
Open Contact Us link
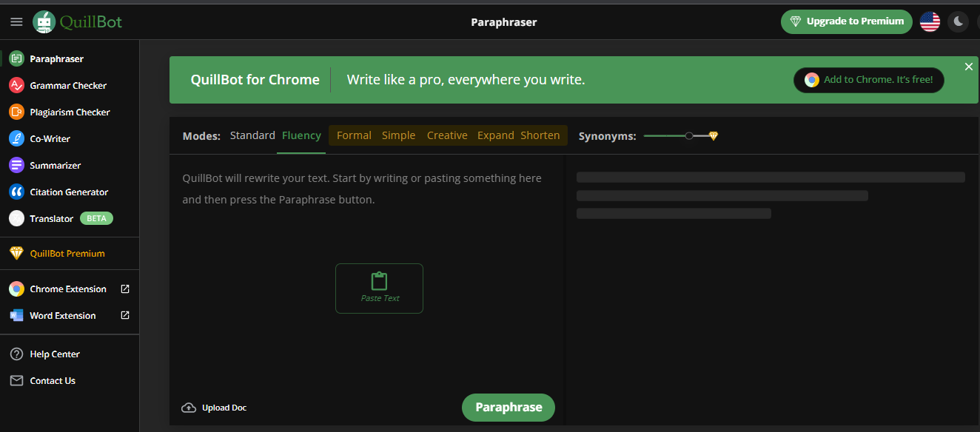[53, 380]
